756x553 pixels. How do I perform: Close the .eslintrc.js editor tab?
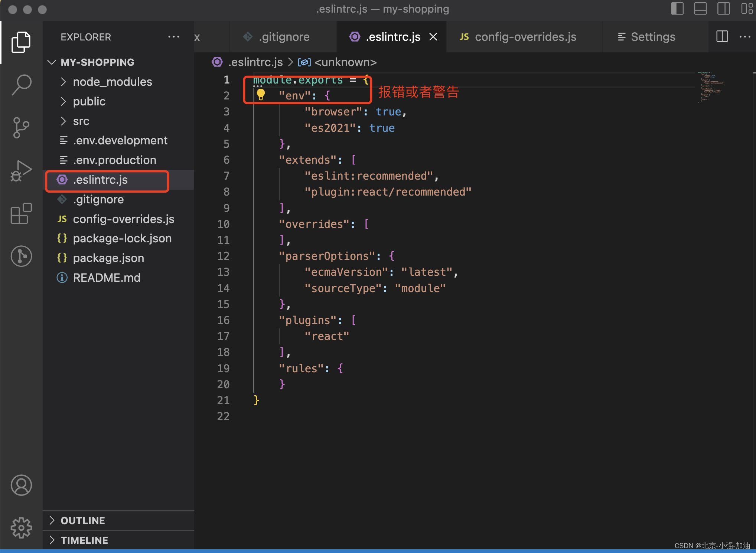click(x=433, y=37)
